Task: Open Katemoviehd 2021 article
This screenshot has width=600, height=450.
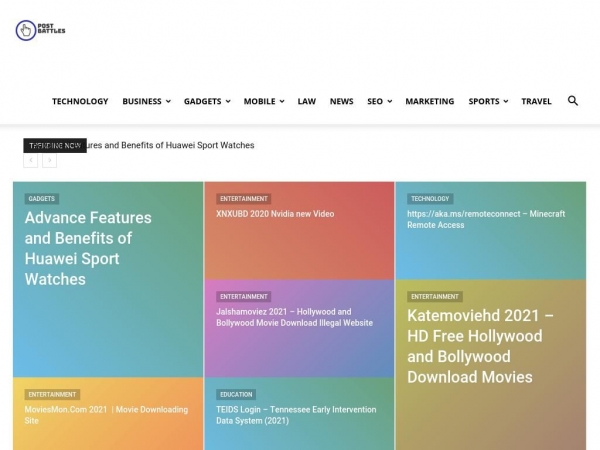Action: coord(480,346)
